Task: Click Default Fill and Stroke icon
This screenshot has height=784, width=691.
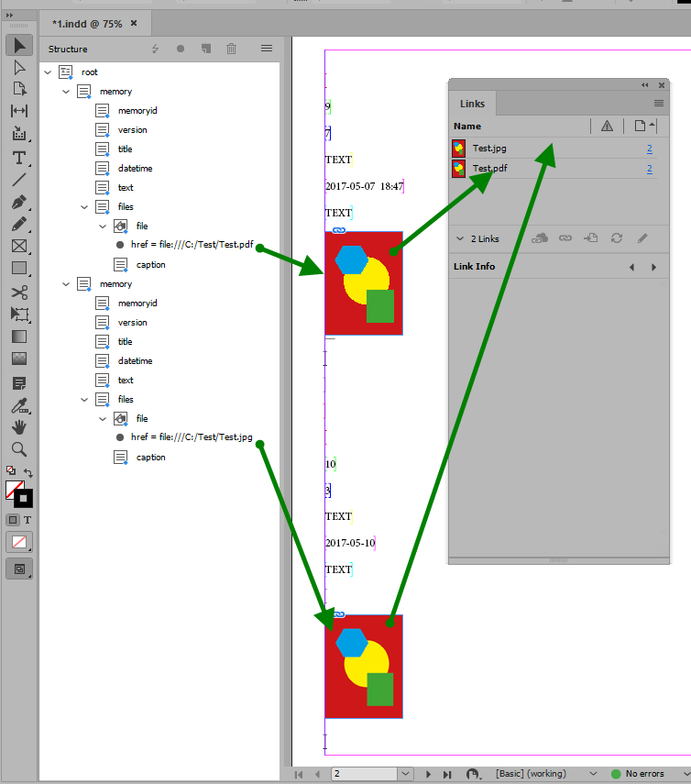Action: coord(10,470)
